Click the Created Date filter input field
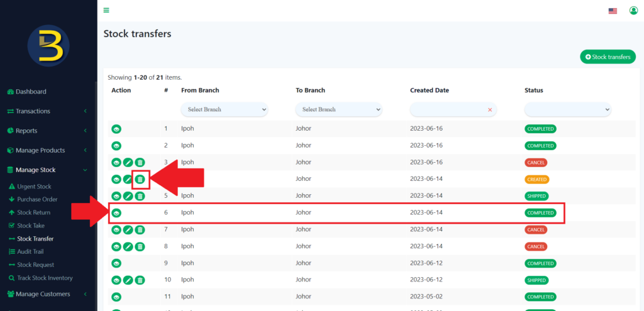Screen dimensions: 644x311 (448, 109)
